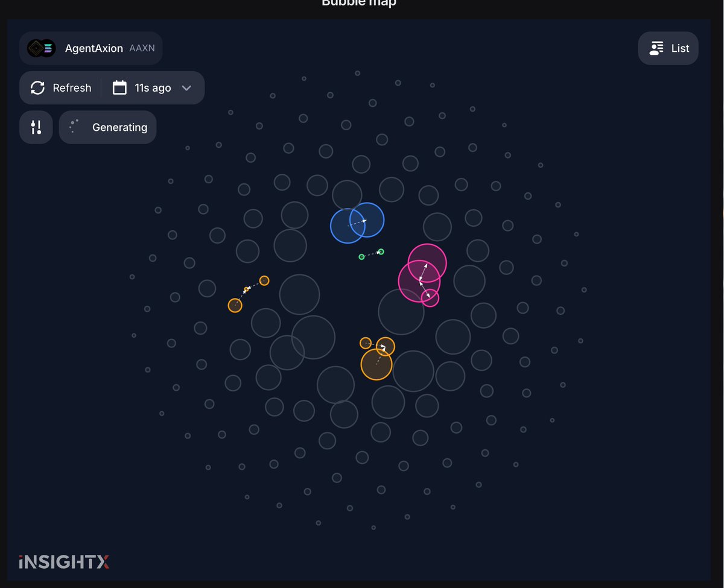The width and height of the screenshot is (724, 588).
Task: Click the calendar snapshot icon
Action: tap(120, 88)
